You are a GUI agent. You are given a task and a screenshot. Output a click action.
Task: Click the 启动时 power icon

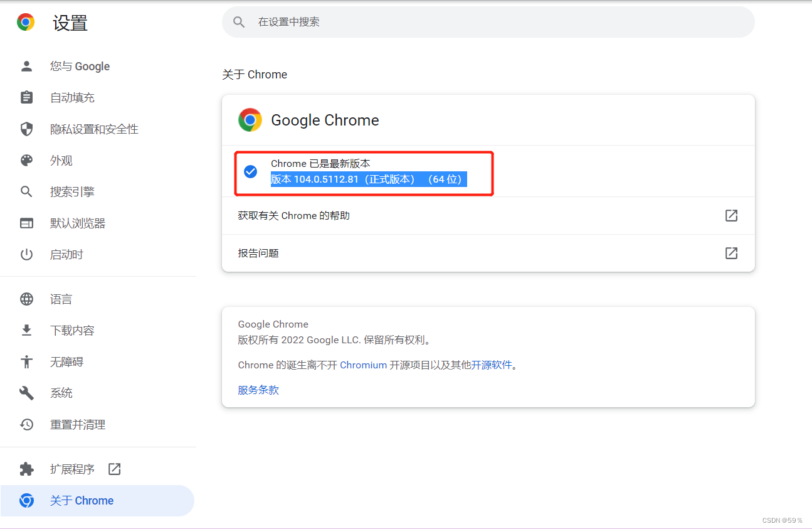point(26,254)
